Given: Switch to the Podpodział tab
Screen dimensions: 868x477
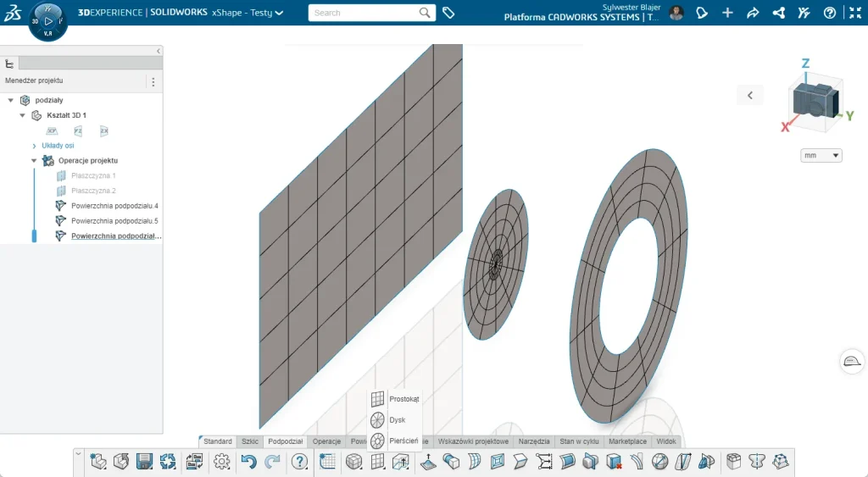Looking at the screenshot, I should coord(286,441).
